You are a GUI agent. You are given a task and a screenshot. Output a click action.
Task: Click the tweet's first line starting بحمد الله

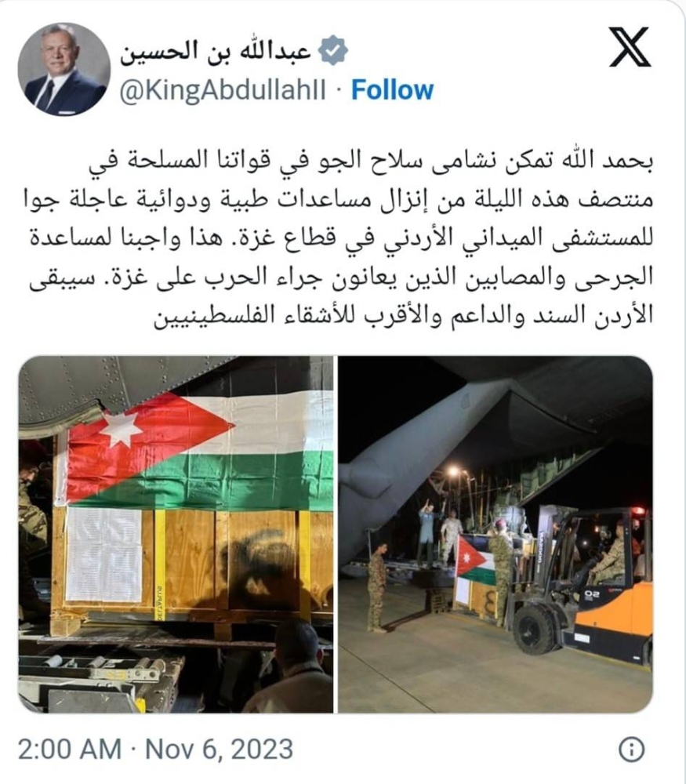371,162
